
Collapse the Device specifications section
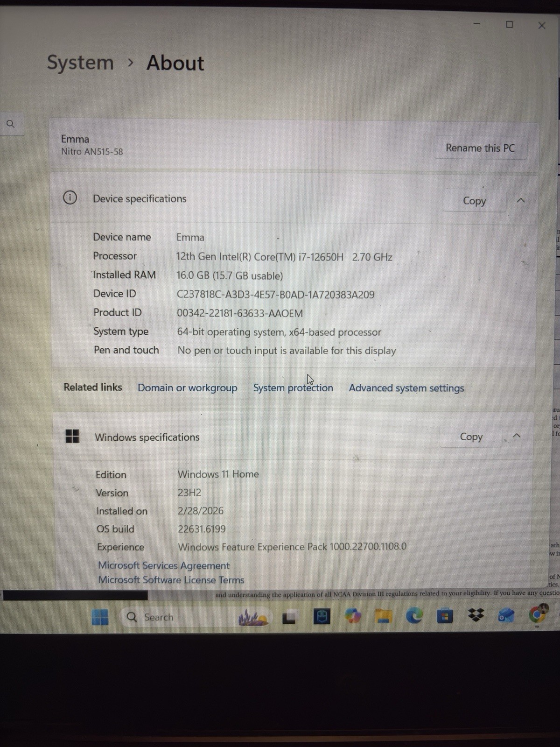[x=521, y=200]
